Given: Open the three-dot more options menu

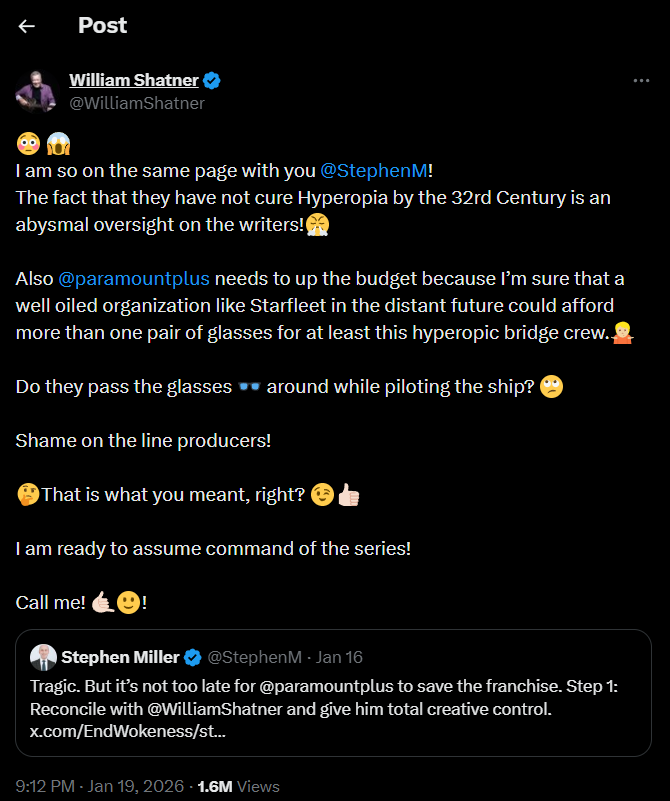Looking at the screenshot, I should pos(641,81).
